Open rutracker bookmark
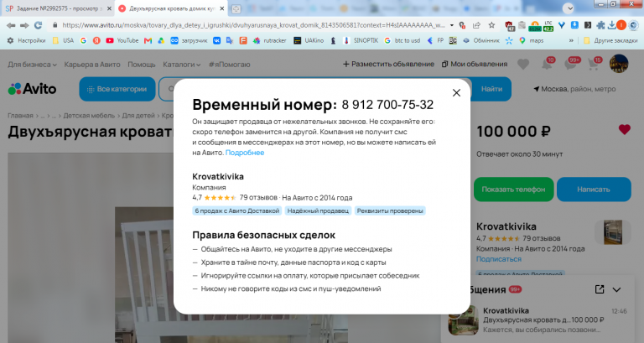The image size is (644, 343). pos(270,40)
